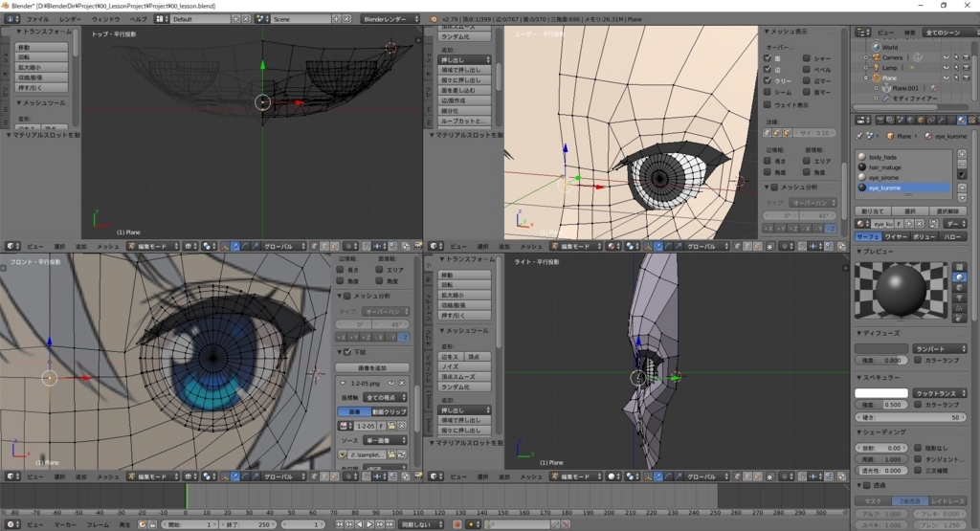Toggle 透過 transparency panel checkbox
980x531 pixels.
(x=867, y=485)
